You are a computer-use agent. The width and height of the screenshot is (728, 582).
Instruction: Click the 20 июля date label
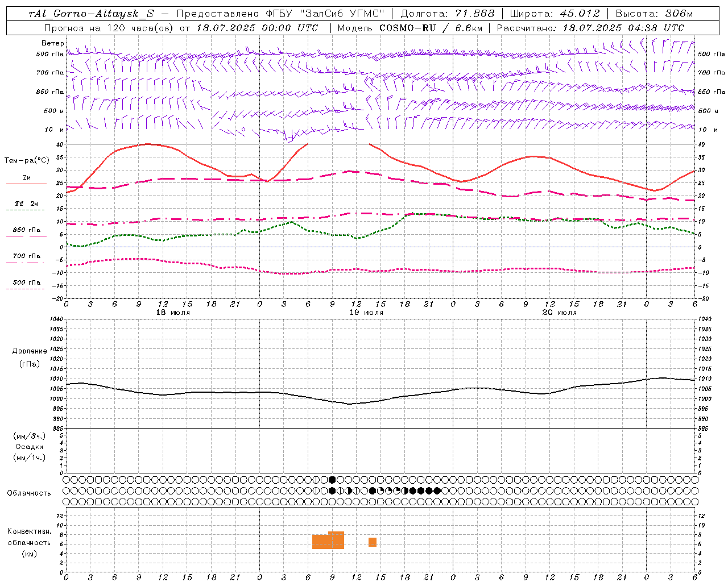560,313
